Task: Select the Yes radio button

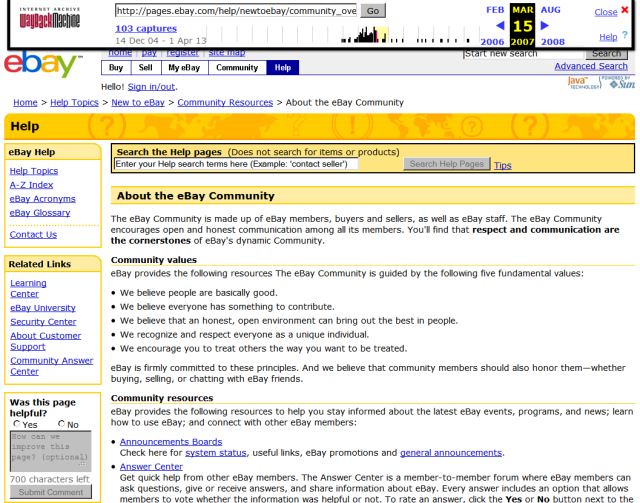Action: click(x=16, y=425)
